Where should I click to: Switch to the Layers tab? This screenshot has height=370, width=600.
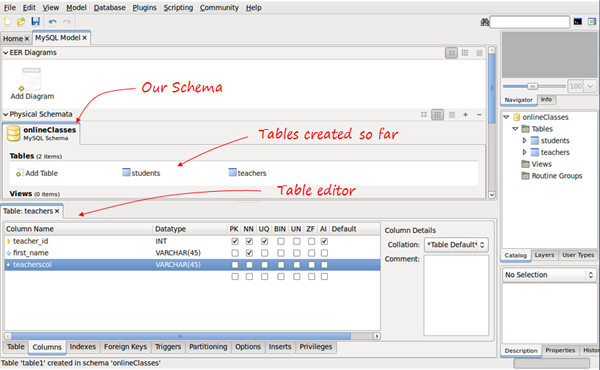544,255
